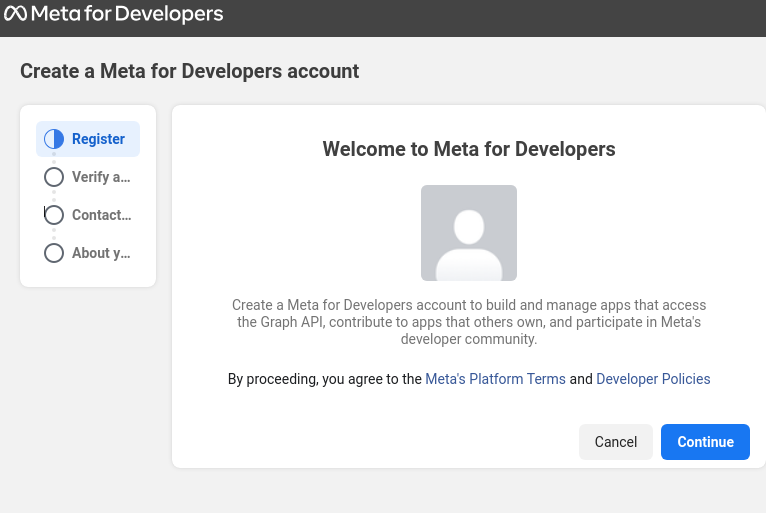Click the Meta infinity logo icon

tap(15, 14)
